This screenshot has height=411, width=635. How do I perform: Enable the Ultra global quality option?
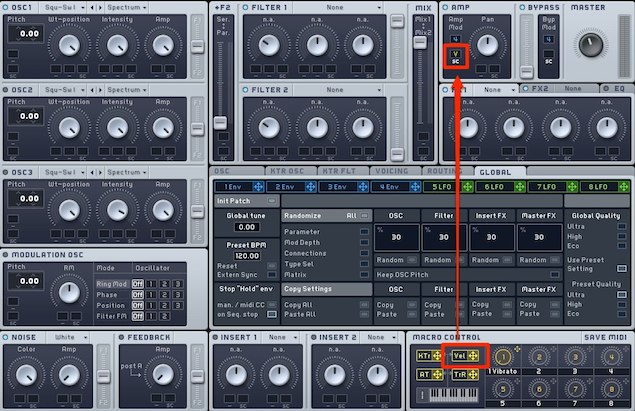coord(622,226)
